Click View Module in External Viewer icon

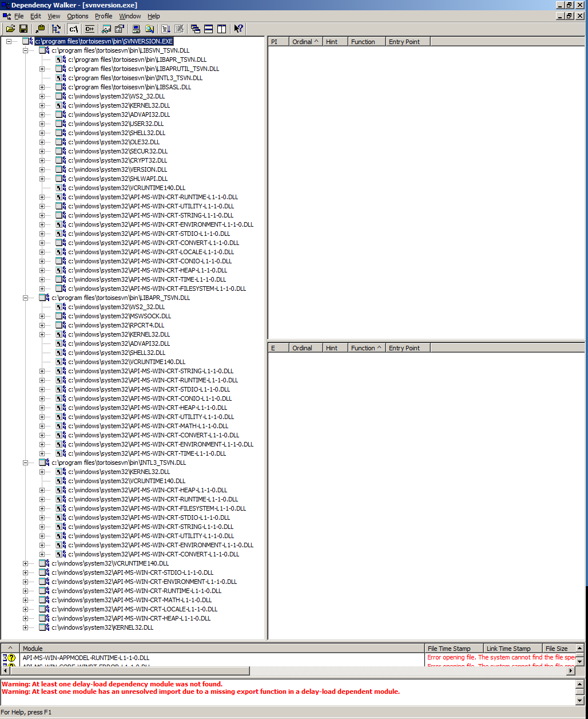coord(106,29)
